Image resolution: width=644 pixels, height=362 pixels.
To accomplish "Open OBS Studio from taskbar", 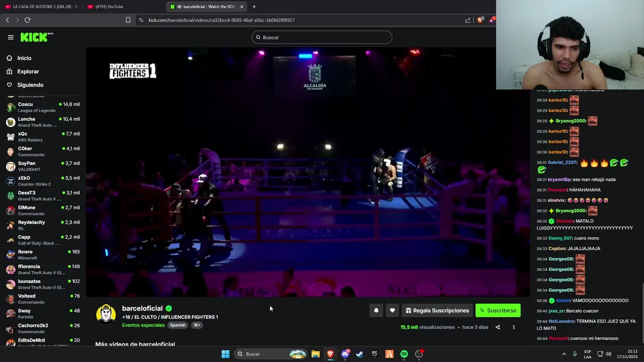I will [x=419, y=354].
